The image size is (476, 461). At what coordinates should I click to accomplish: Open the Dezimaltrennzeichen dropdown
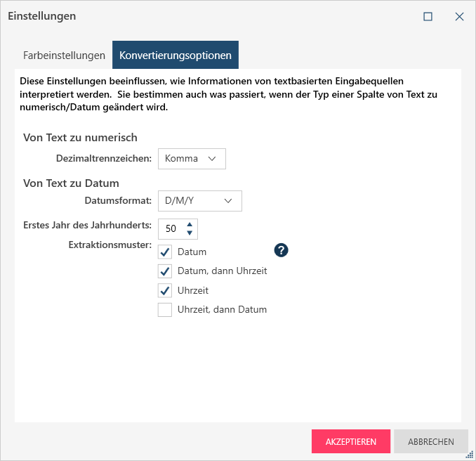click(192, 159)
